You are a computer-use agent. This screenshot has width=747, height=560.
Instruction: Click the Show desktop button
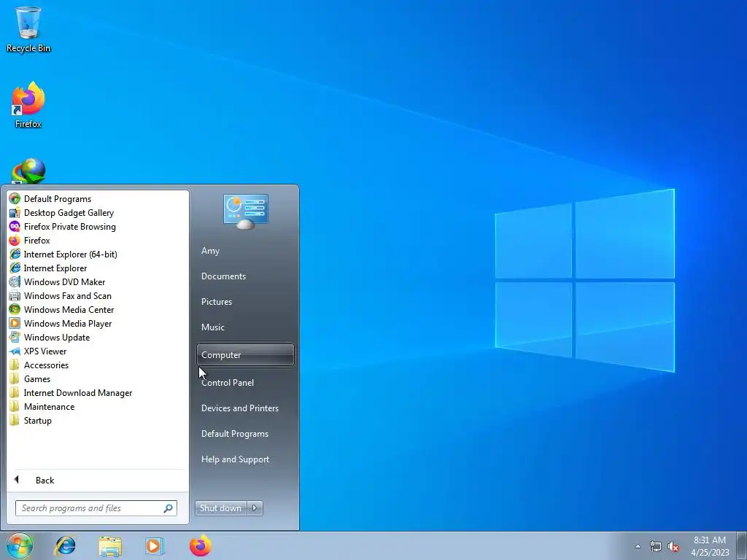(x=742, y=545)
